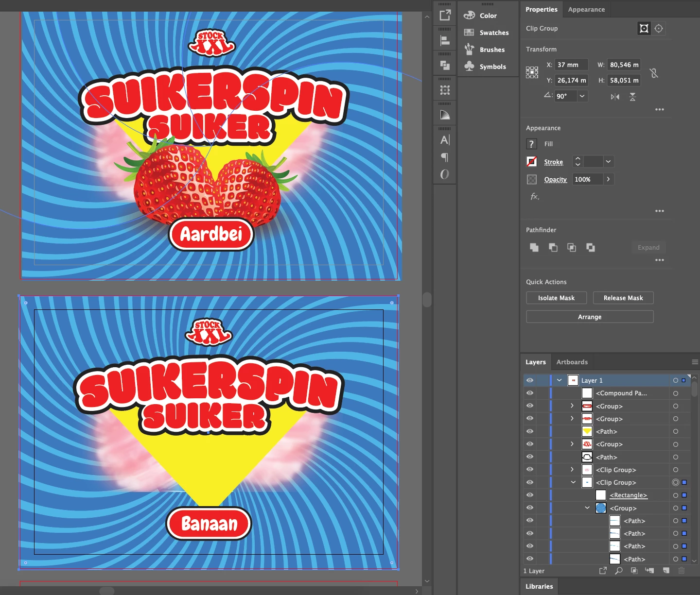Viewport: 700px width, 595px height.
Task: Open more options in the Transform section
Action: (659, 109)
